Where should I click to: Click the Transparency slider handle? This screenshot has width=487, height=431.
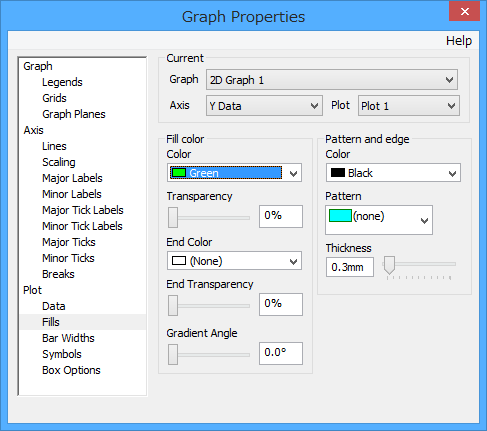coord(173,218)
